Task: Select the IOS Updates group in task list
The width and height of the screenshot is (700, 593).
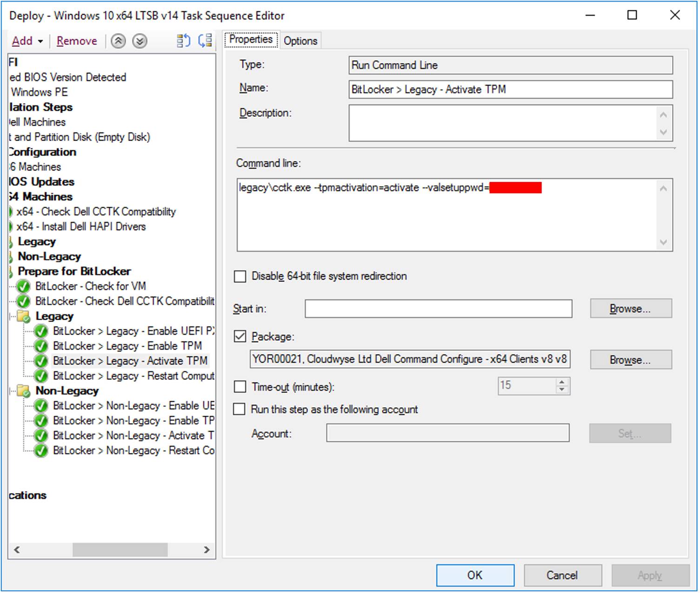Action: [x=42, y=182]
